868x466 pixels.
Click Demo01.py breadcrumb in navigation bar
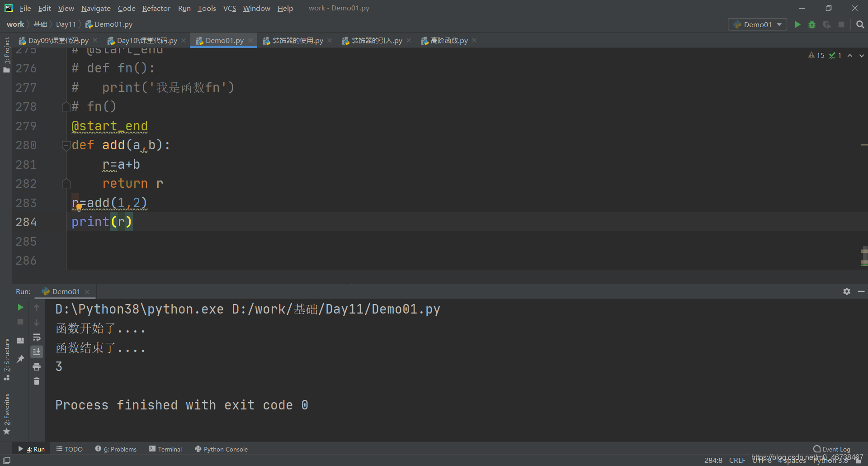pos(109,24)
